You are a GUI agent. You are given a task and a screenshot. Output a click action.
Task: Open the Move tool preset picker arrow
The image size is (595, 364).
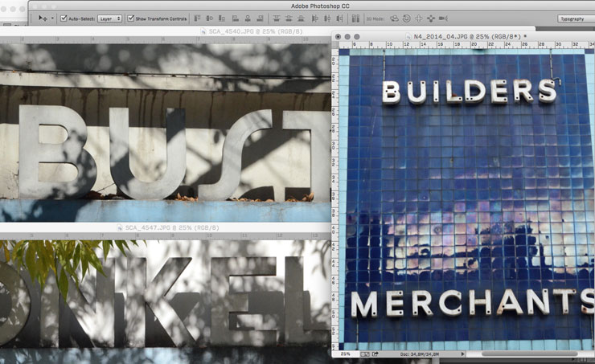click(x=53, y=18)
